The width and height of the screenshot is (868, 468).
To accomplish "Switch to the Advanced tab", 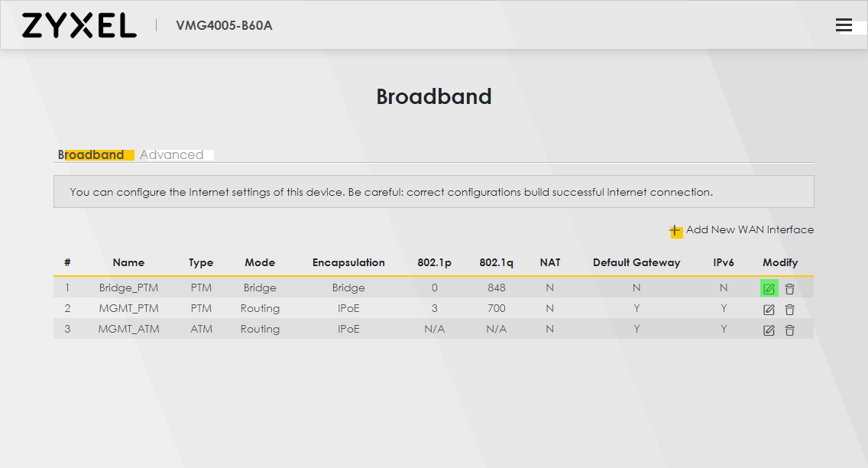I will point(172,154).
